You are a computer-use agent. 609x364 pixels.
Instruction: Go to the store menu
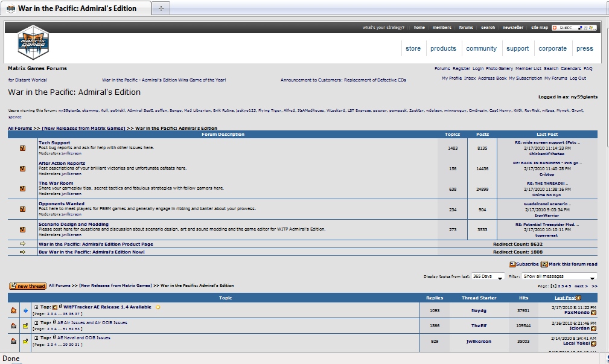(413, 48)
